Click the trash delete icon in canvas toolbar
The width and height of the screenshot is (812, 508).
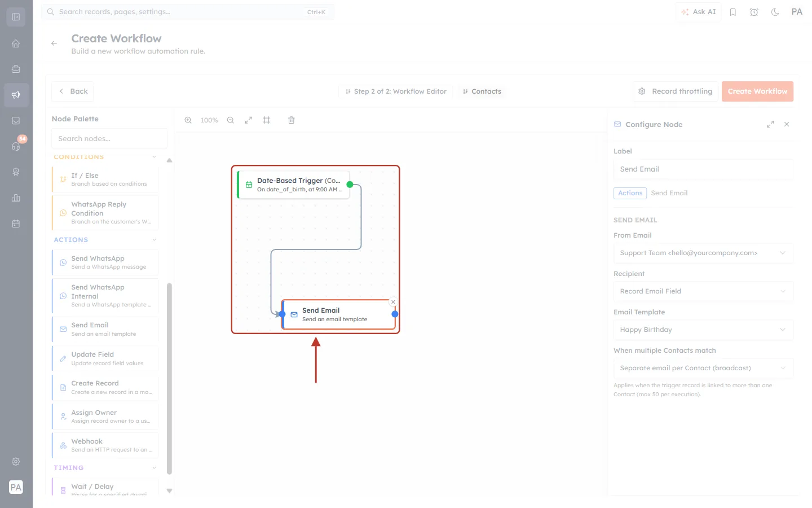(292, 120)
